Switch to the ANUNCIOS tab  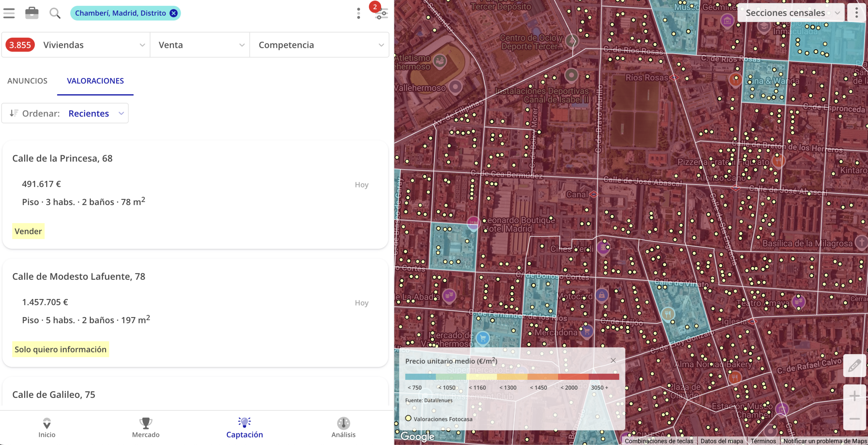click(27, 81)
